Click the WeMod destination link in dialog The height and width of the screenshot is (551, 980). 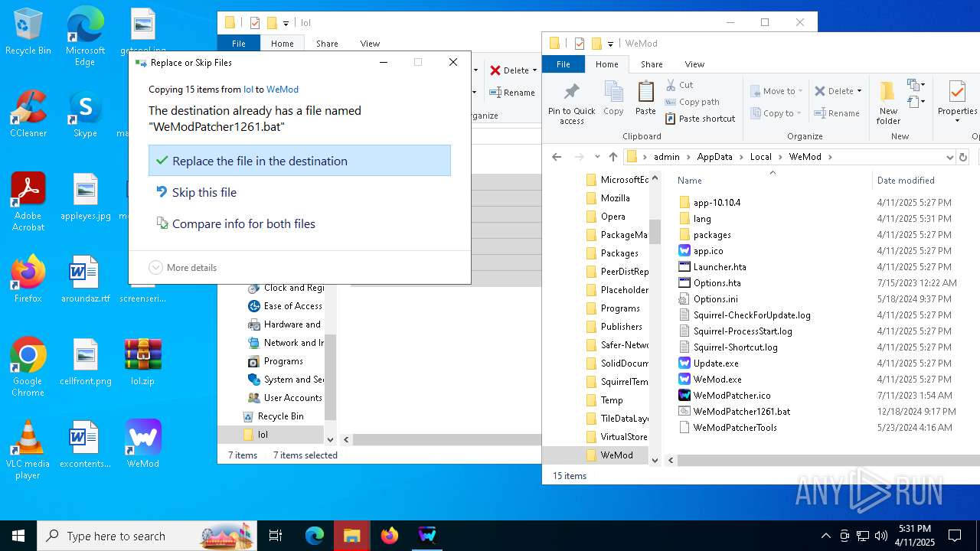pos(283,90)
